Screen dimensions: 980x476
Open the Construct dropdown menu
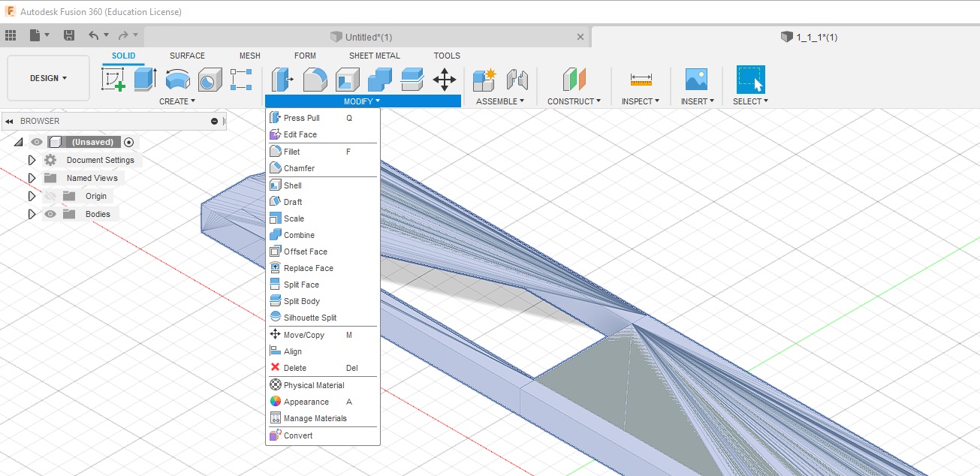click(x=574, y=101)
